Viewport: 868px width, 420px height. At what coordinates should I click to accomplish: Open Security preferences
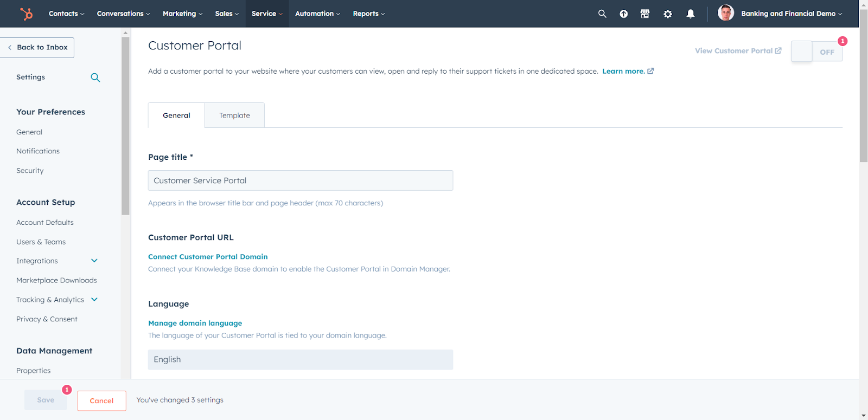(x=30, y=171)
